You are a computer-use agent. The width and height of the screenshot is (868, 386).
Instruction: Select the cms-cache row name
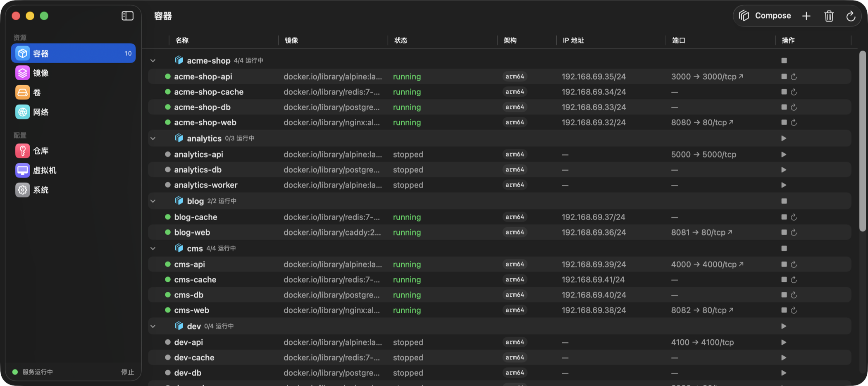[x=195, y=279]
